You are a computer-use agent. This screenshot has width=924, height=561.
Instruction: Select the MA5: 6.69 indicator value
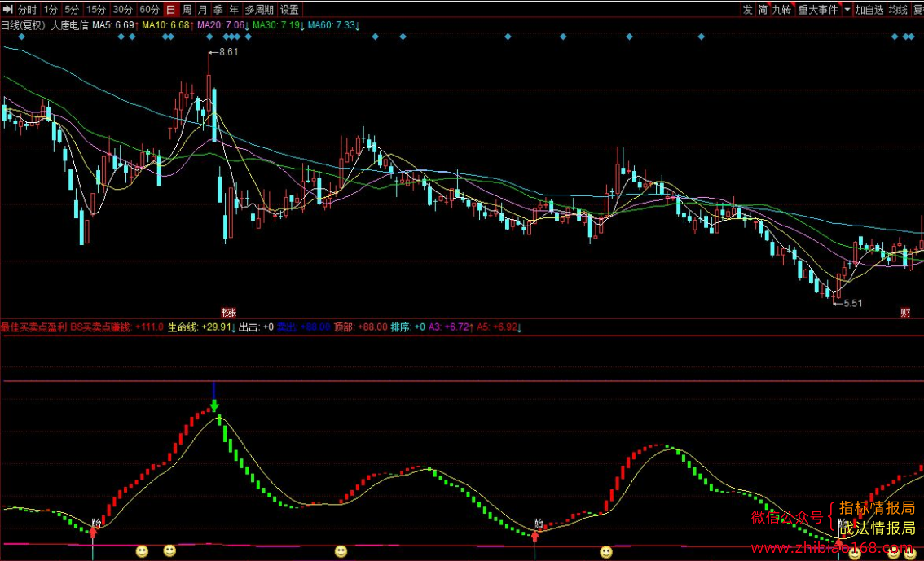(115, 25)
